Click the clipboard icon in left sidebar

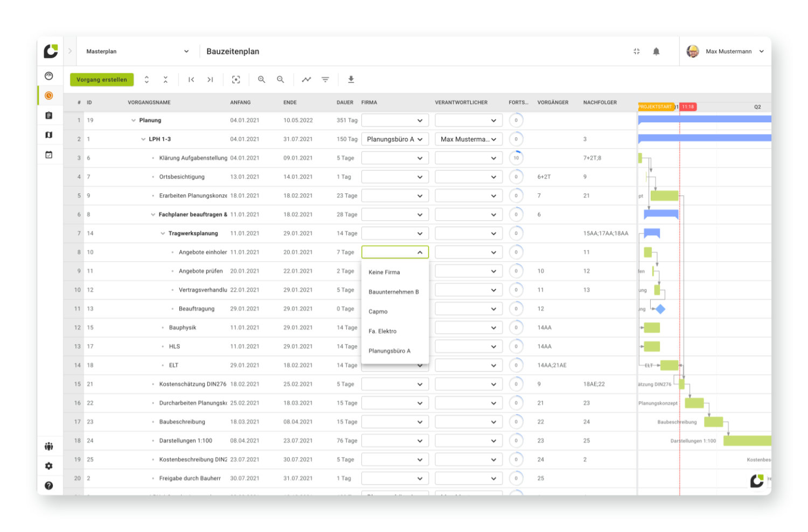click(x=49, y=115)
